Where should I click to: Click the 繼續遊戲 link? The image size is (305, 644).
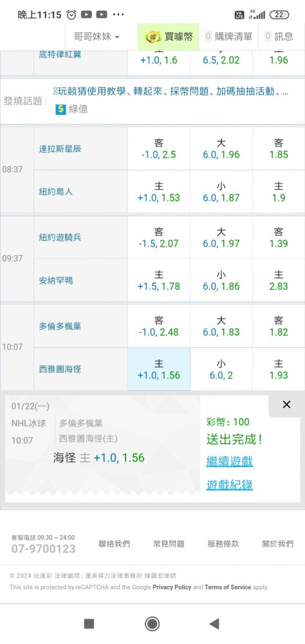coord(230,461)
